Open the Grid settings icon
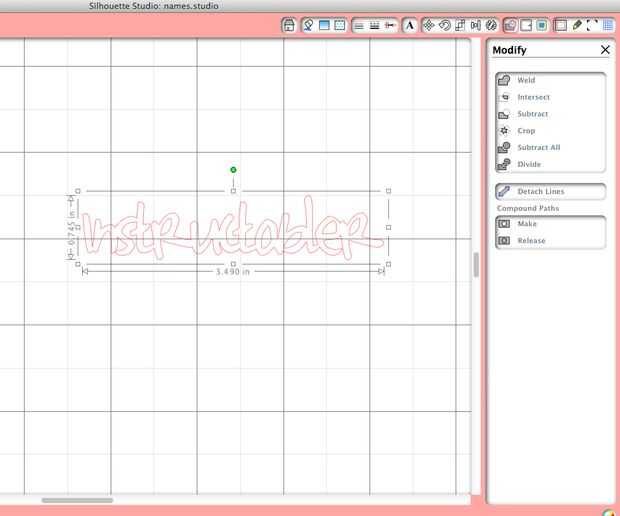620x516 pixels. click(x=608, y=26)
